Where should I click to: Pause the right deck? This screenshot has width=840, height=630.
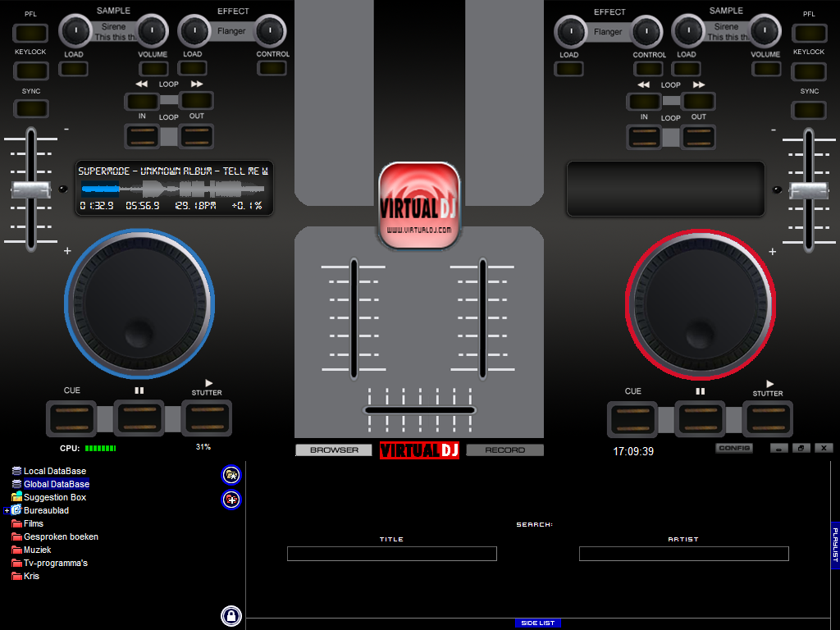point(701,419)
